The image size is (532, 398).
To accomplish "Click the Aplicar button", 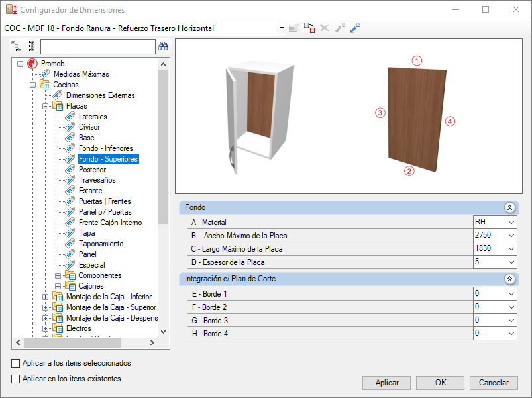I will [386, 383].
